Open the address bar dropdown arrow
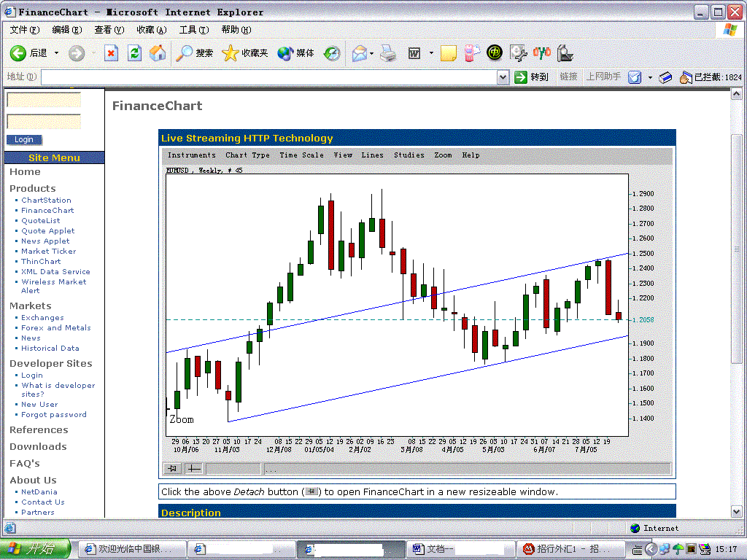The height and width of the screenshot is (560, 747). click(503, 77)
